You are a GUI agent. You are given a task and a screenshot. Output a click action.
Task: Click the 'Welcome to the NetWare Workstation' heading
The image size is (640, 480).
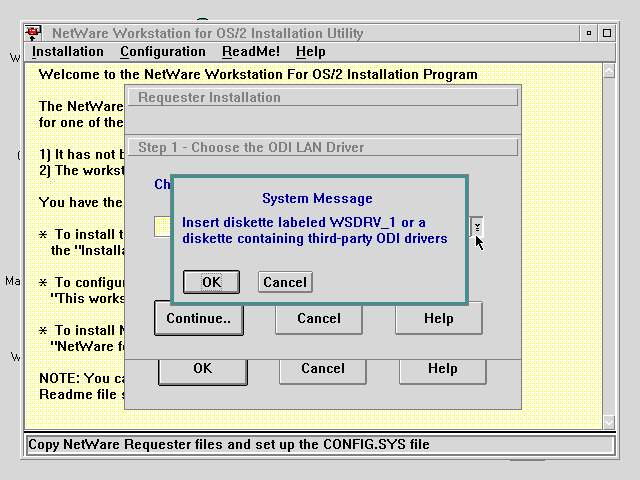click(x=258, y=75)
